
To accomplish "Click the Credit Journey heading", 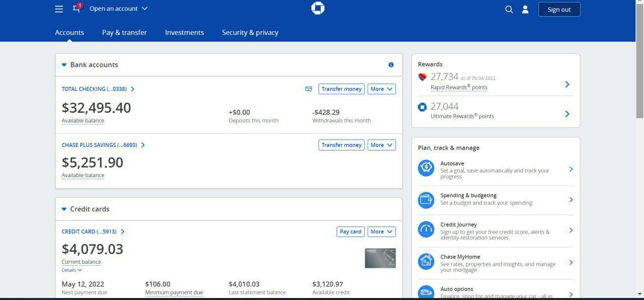I will pyautogui.click(x=459, y=225).
